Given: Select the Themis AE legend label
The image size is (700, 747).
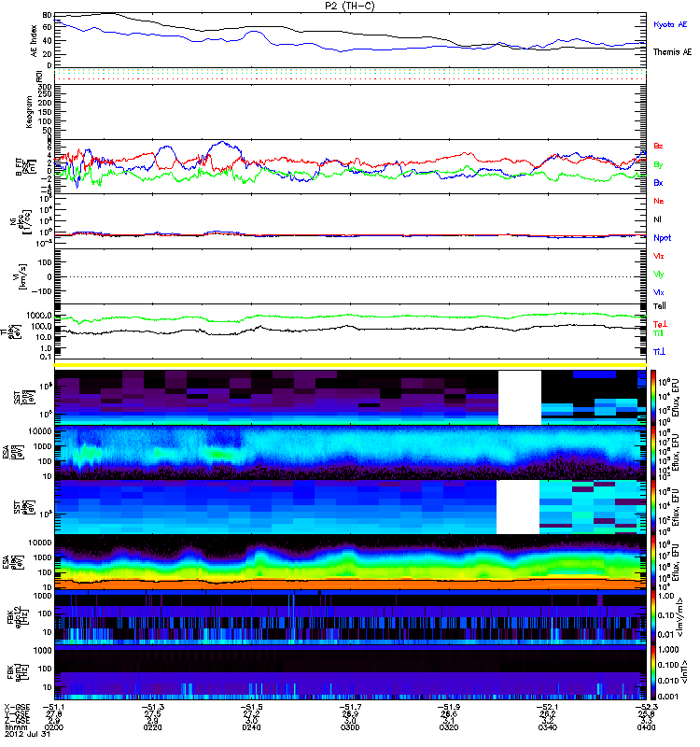Looking at the screenshot, I should tap(672, 52).
